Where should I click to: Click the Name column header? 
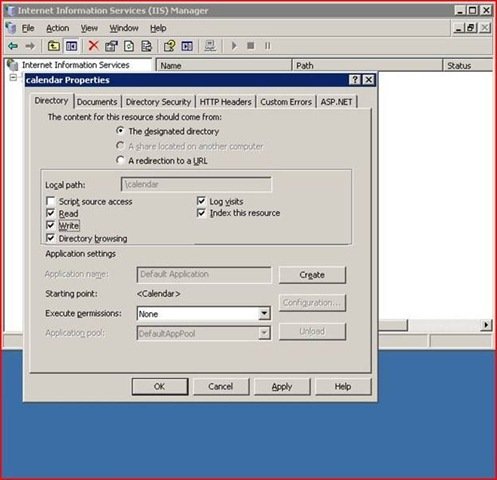[x=224, y=65]
